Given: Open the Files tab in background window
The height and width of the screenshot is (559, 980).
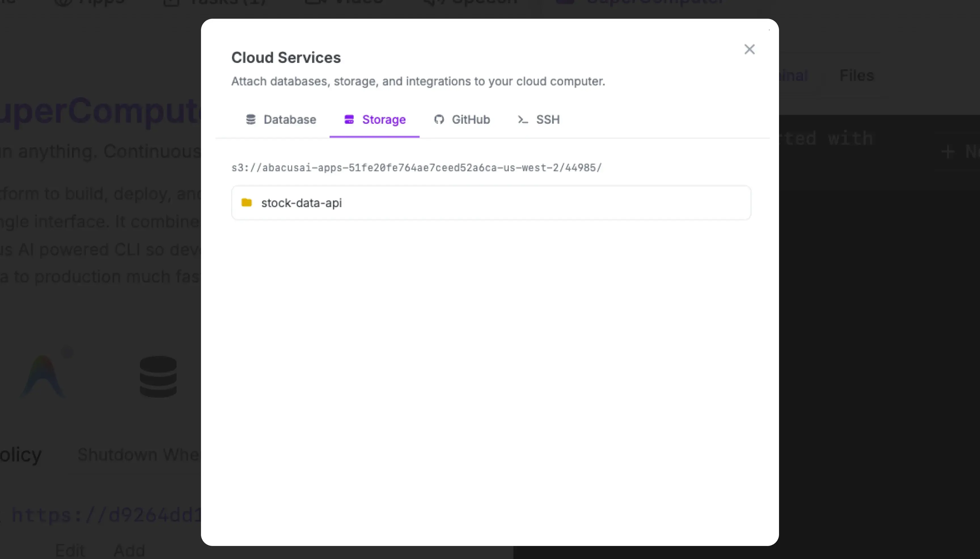Looking at the screenshot, I should point(856,75).
